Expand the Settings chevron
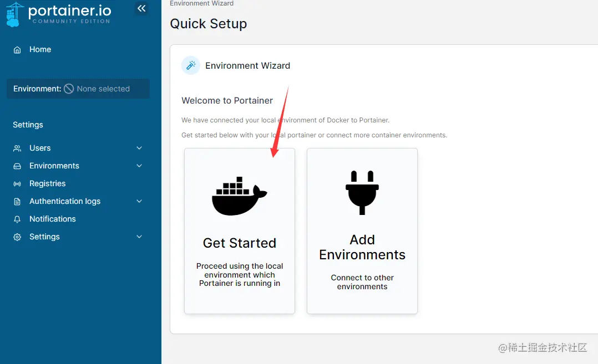The image size is (598, 364). pyautogui.click(x=139, y=237)
